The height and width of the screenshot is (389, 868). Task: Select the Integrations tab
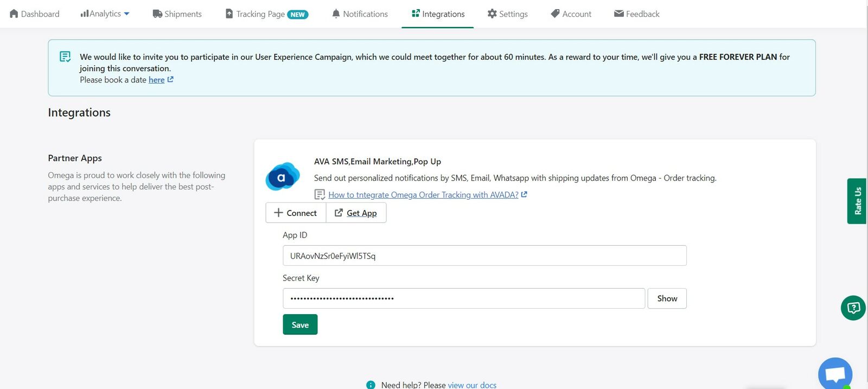click(438, 14)
